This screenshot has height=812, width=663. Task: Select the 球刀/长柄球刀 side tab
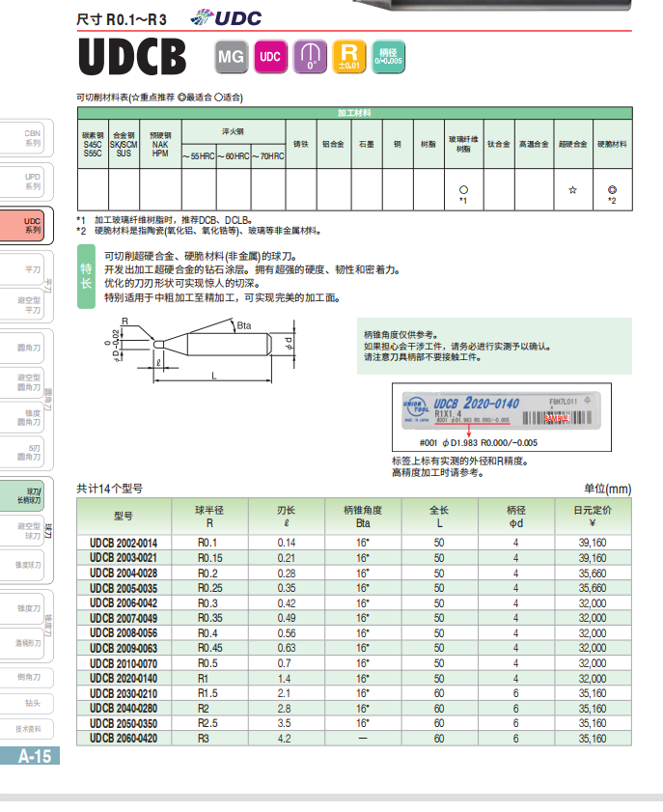22,495
